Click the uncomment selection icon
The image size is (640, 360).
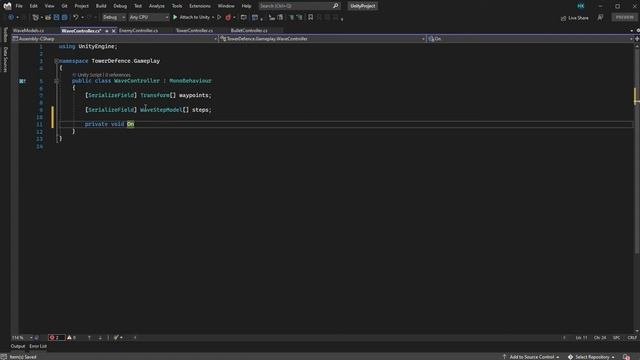click(x=300, y=18)
